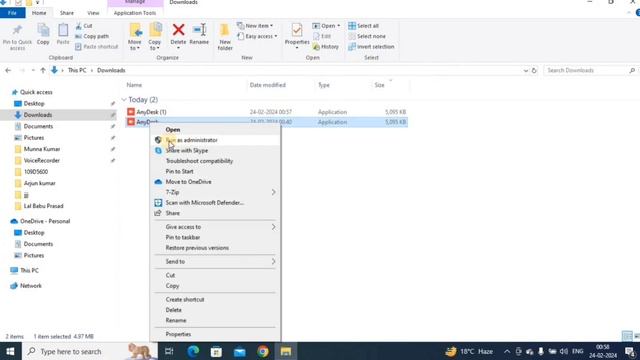Open the File tab
Viewport: 640px width, 360px height.
click(13, 13)
